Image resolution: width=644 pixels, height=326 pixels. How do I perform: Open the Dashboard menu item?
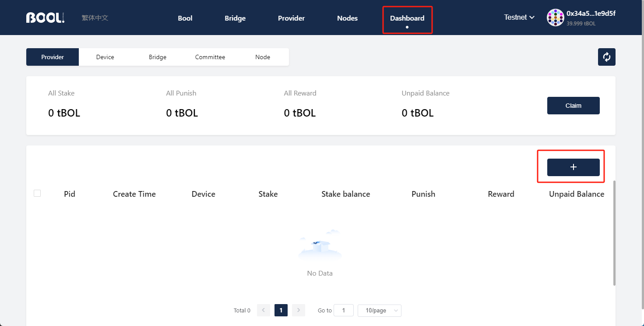407,18
